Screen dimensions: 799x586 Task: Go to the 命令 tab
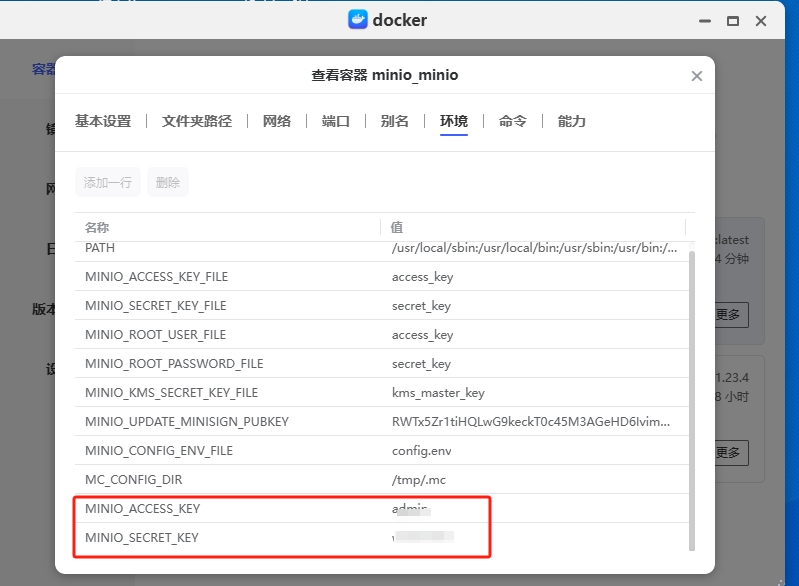click(513, 121)
